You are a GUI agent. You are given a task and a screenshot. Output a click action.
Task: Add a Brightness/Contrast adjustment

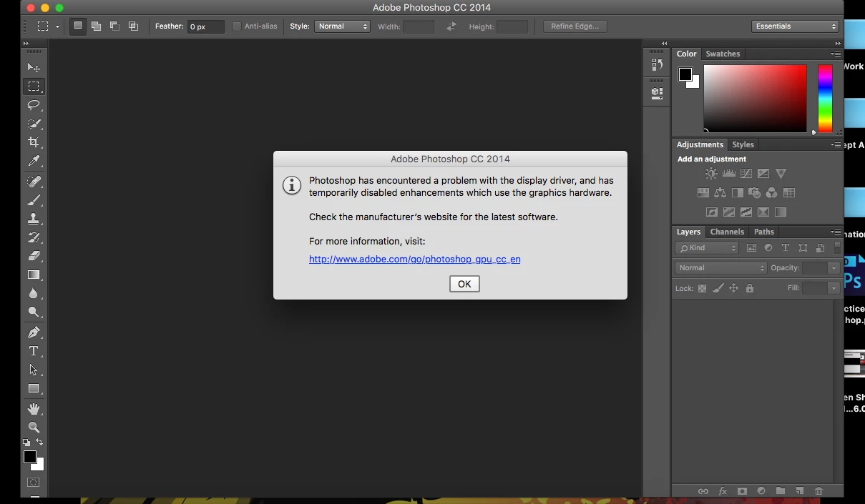(711, 174)
